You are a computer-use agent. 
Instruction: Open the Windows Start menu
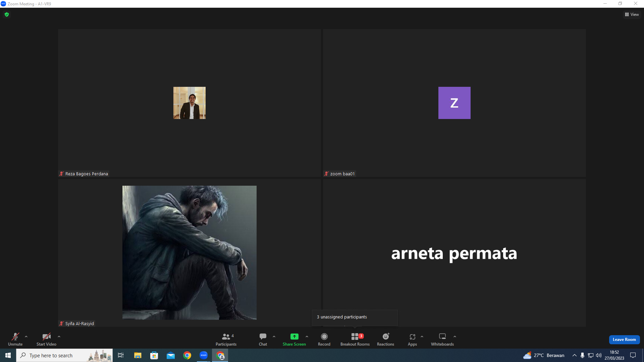8,355
